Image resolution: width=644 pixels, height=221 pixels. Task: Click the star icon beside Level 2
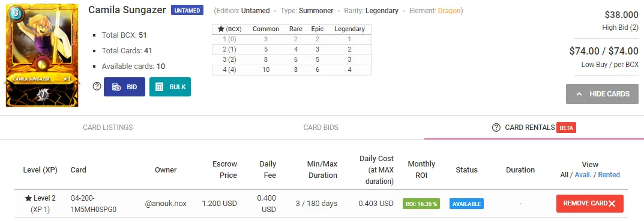pyautogui.click(x=28, y=198)
